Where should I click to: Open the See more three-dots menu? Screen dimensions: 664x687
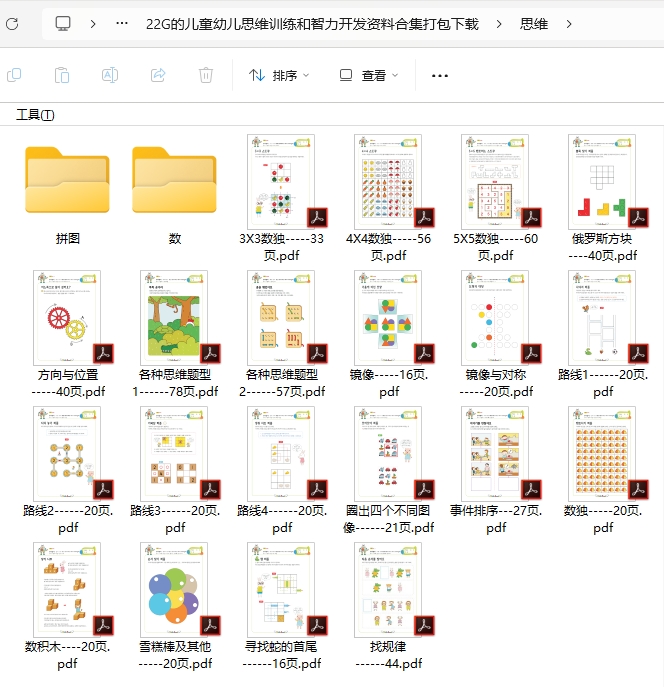tap(439, 75)
